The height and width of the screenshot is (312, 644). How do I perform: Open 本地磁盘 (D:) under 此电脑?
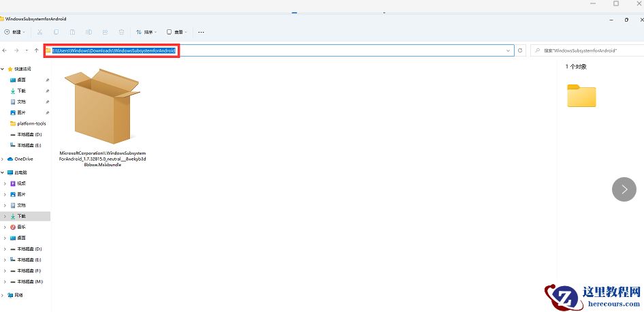coord(26,249)
